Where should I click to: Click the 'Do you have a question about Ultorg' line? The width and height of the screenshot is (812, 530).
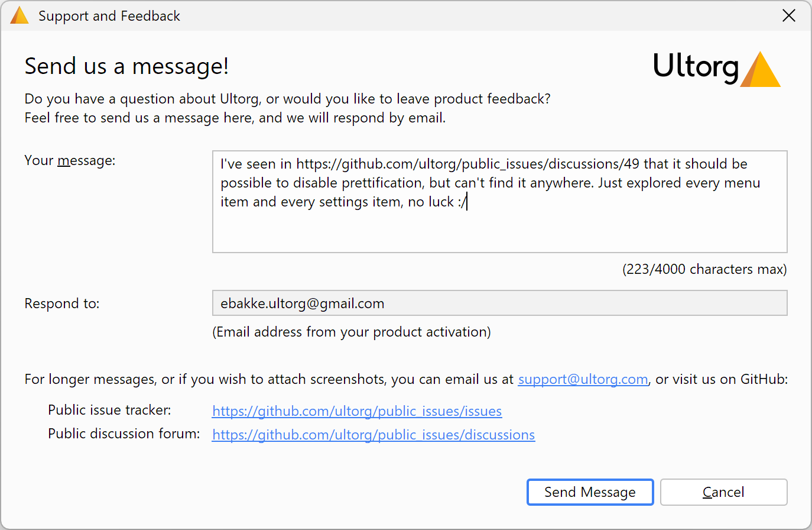coord(288,99)
